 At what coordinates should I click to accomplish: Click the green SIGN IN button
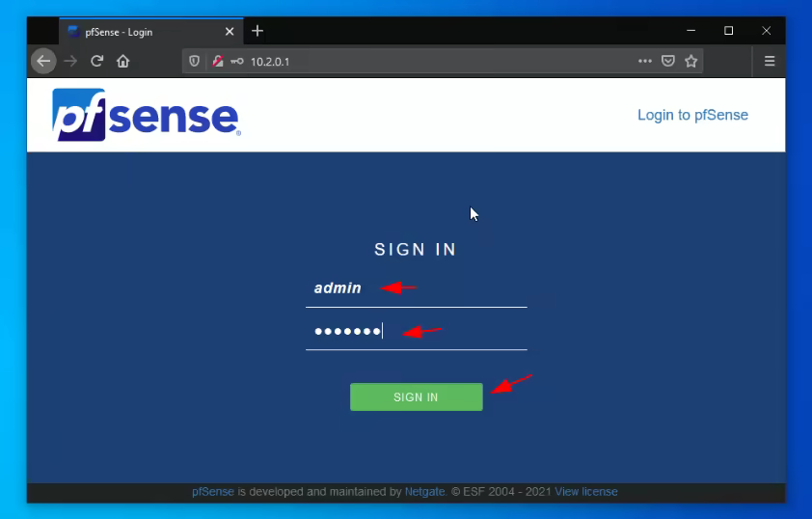(x=417, y=396)
